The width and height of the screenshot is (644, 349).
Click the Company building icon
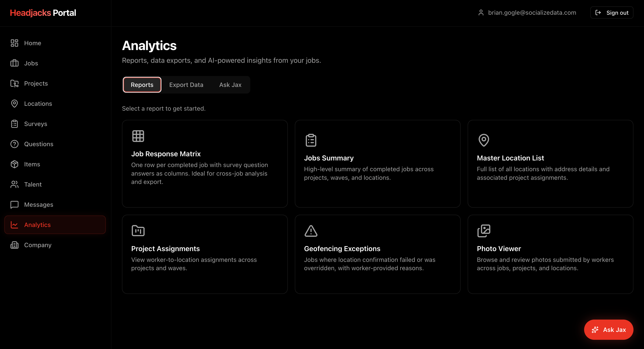[14, 245]
